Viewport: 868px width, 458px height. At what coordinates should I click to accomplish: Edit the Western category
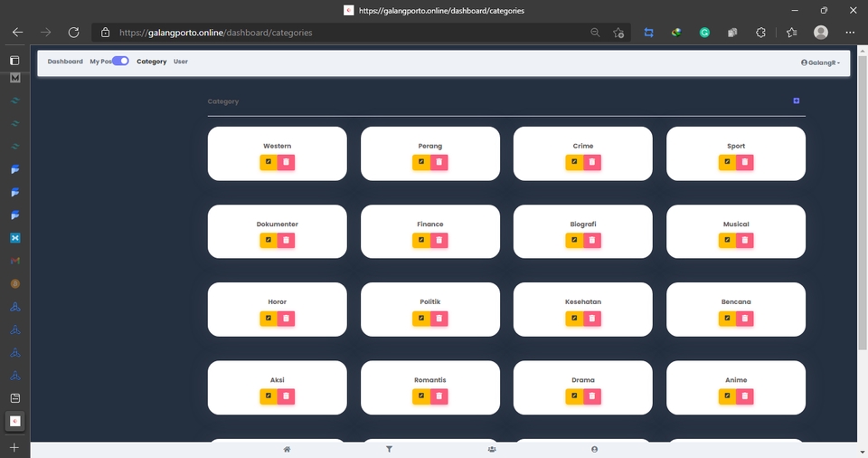point(269,162)
